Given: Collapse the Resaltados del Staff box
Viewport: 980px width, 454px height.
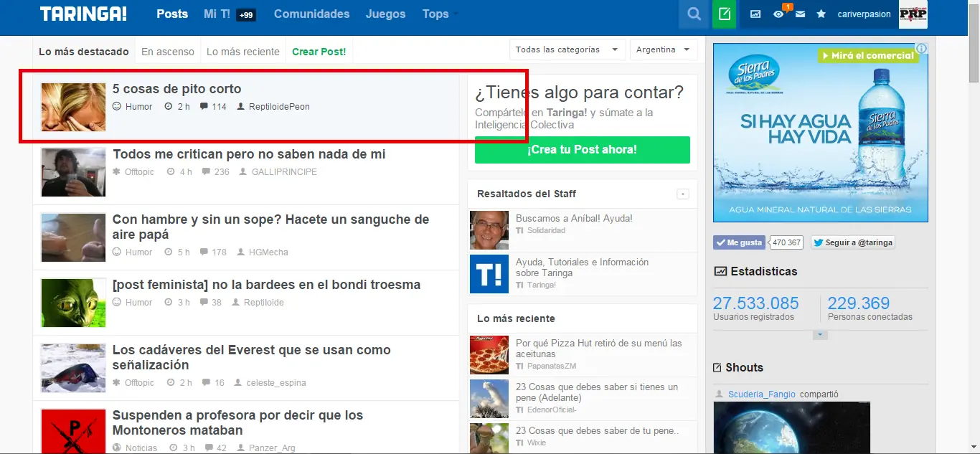Looking at the screenshot, I should [683, 194].
